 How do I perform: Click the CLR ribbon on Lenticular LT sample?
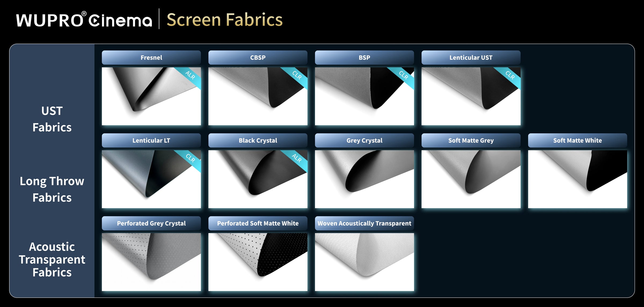(190, 158)
